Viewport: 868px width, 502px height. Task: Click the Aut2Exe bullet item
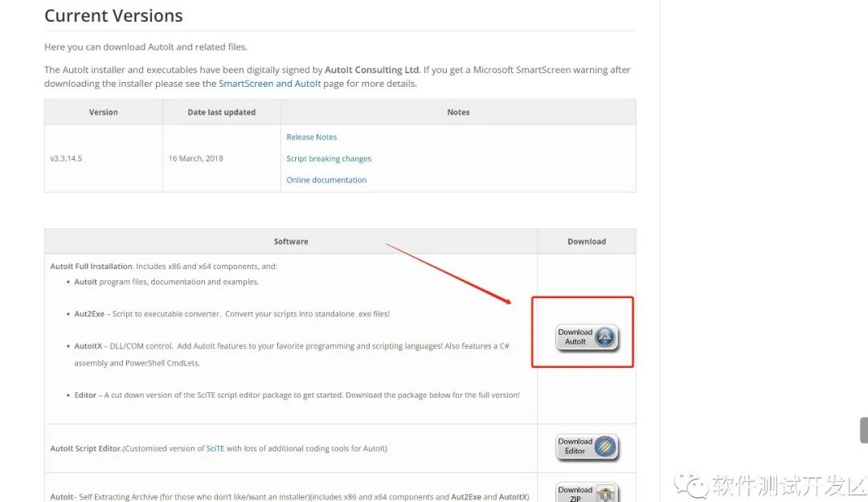[232, 314]
